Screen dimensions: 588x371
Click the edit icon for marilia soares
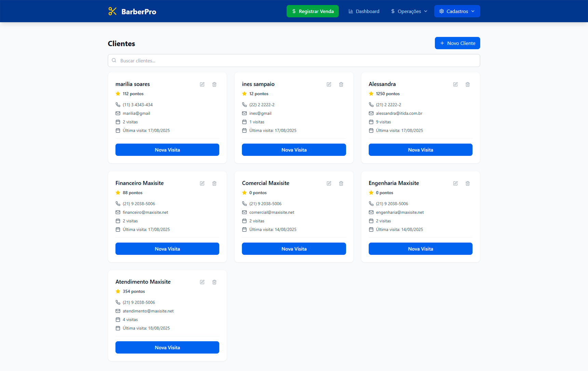pyautogui.click(x=202, y=84)
